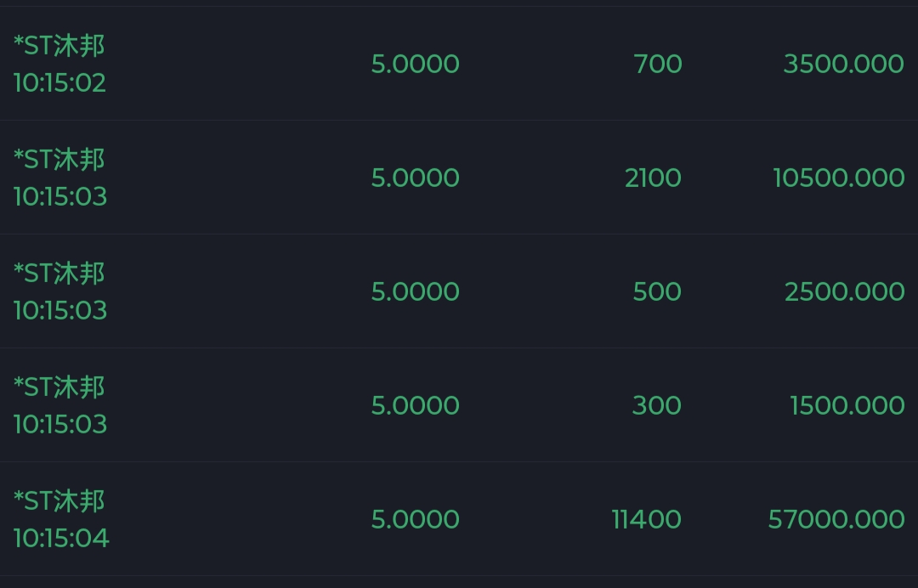The image size is (918, 588).
Task: Click price 5.0000 in the 10:15:02 row
Action: [415, 64]
